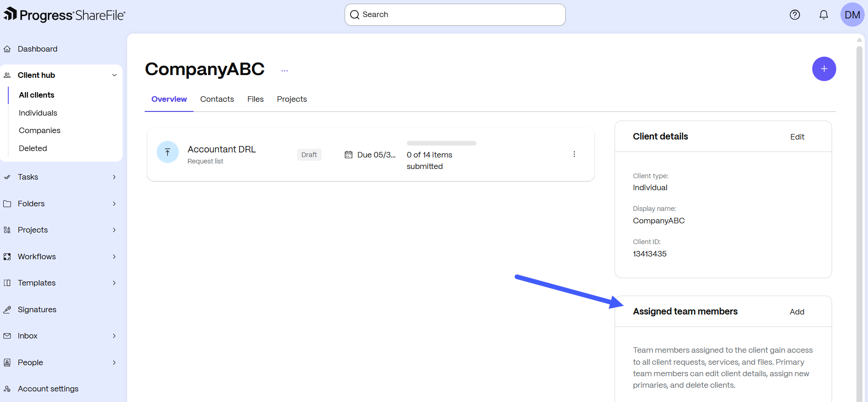Click the Dashboard home icon

point(7,49)
